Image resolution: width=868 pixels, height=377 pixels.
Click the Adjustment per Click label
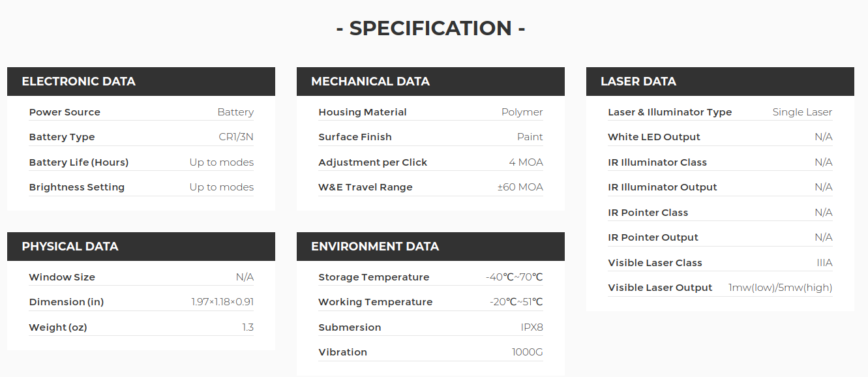[373, 162]
